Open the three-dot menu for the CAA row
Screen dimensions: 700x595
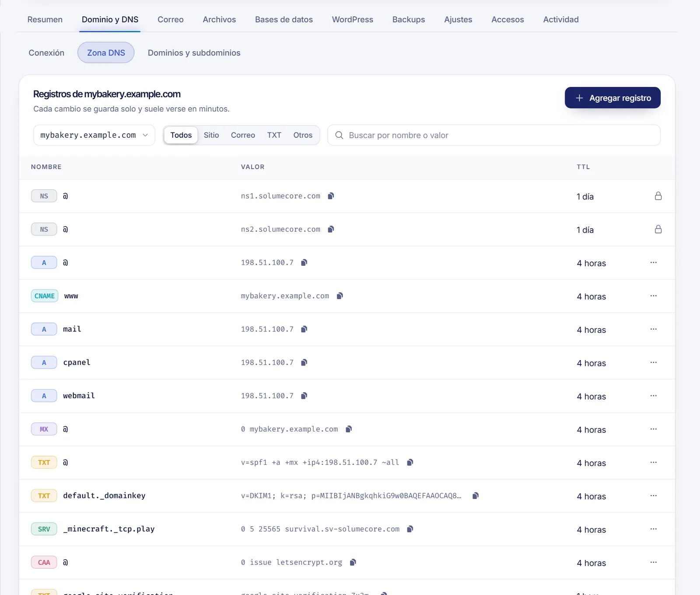[x=654, y=562]
